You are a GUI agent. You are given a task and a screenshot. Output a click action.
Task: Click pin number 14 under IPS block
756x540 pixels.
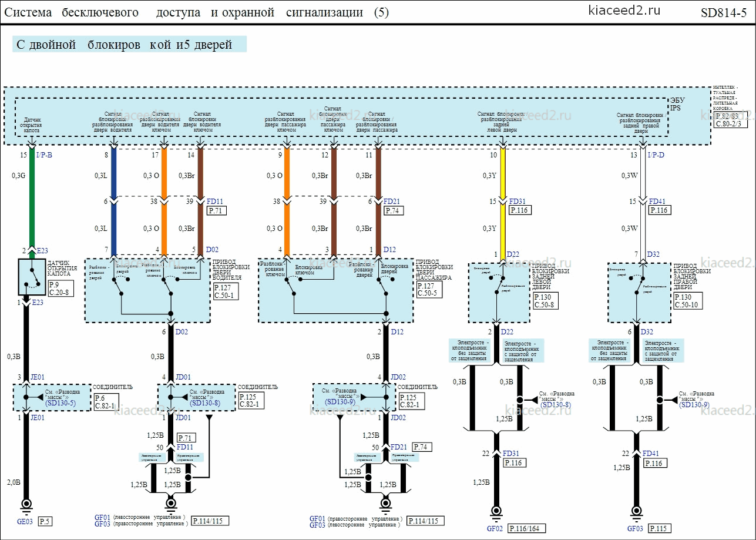click(x=191, y=155)
